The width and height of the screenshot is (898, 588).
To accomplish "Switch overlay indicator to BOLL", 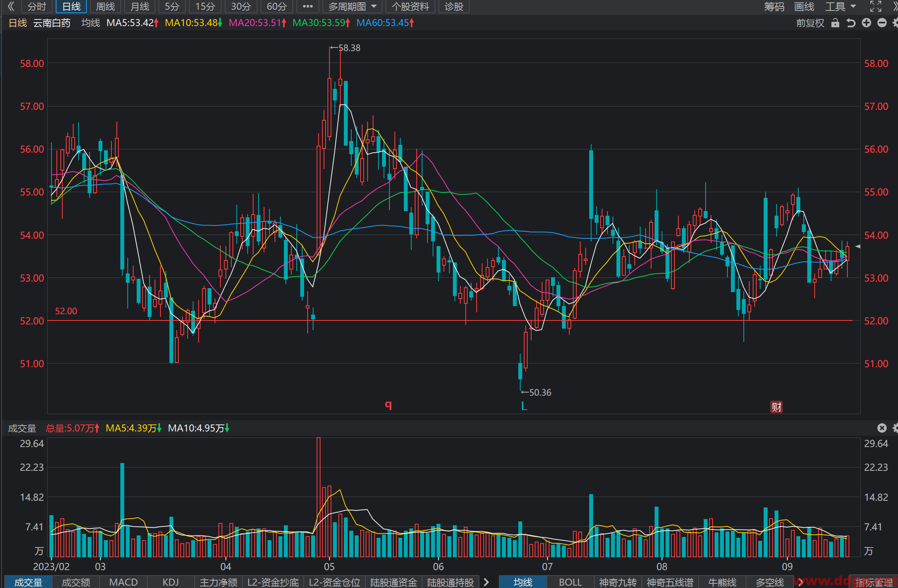I will tap(570, 582).
